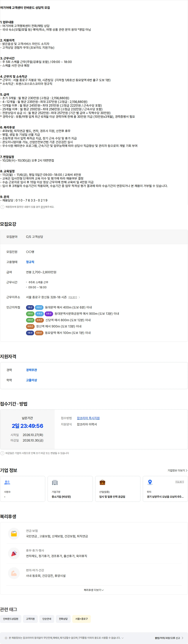Click 5호선 badge in 동대문역사문화공원역 row
This screenshot has width=188, height=644.
coord(49,314)
